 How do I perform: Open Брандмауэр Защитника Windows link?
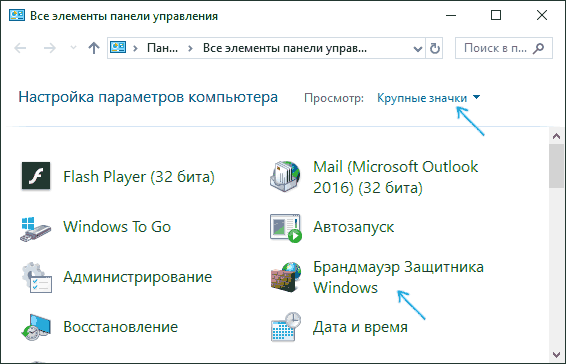pos(399,277)
